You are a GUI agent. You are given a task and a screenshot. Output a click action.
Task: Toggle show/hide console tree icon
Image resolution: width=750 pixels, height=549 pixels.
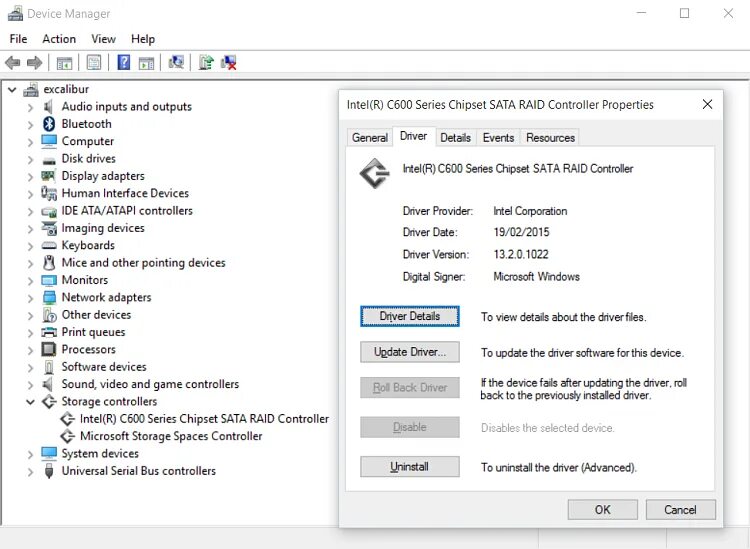[64, 63]
